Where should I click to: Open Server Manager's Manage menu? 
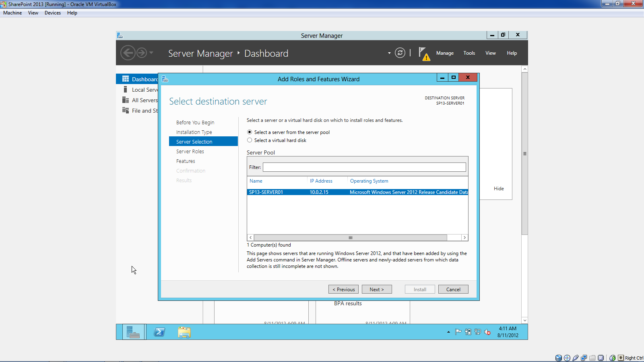(x=445, y=53)
